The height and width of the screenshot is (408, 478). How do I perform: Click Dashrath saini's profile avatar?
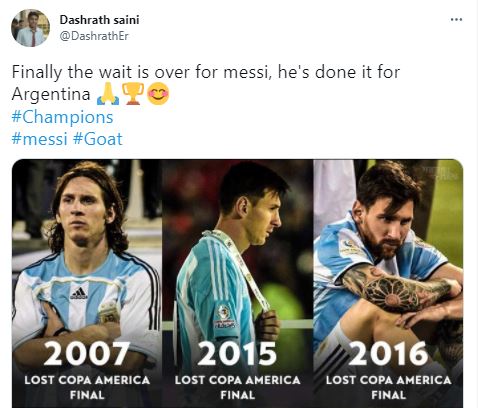[x=30, y=28]
